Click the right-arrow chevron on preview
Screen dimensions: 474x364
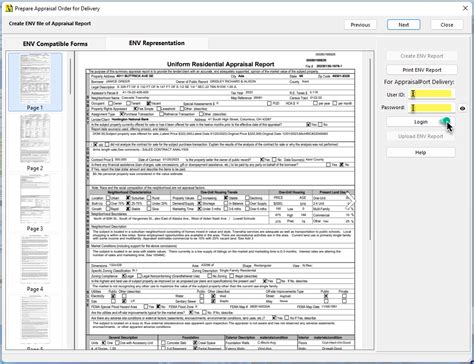[x=351, y=201]
